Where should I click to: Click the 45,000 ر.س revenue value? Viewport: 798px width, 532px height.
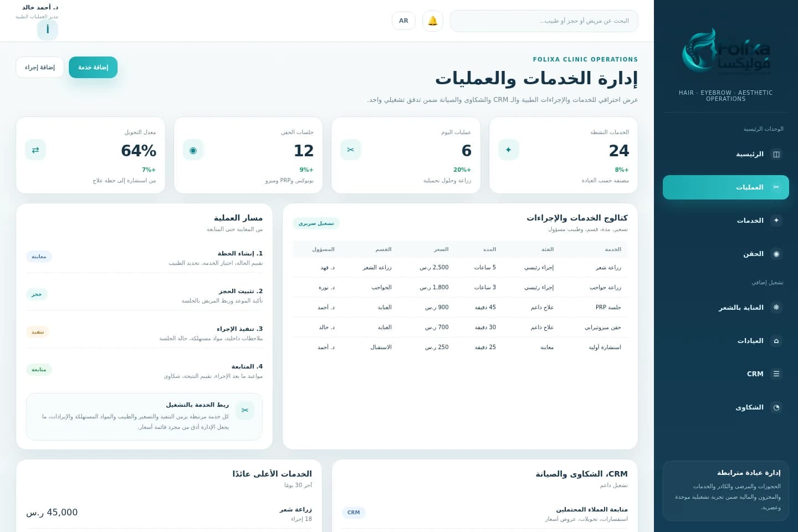point(52,513)
